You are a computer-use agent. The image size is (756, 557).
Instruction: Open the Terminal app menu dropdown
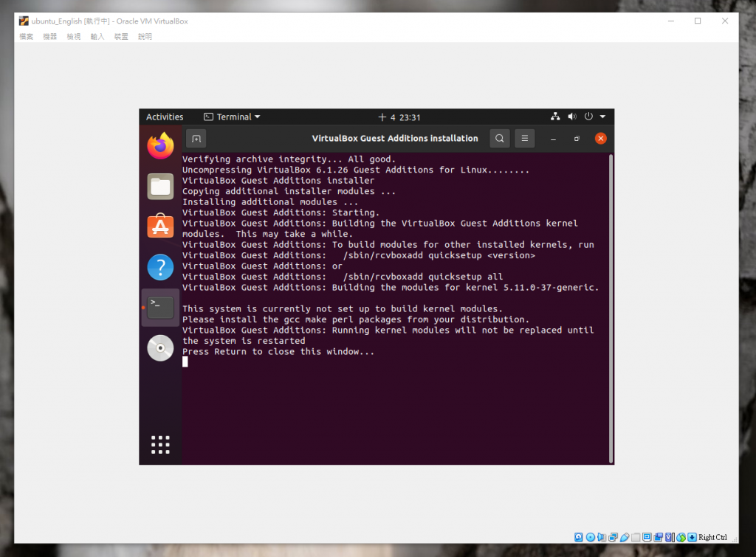232,117
